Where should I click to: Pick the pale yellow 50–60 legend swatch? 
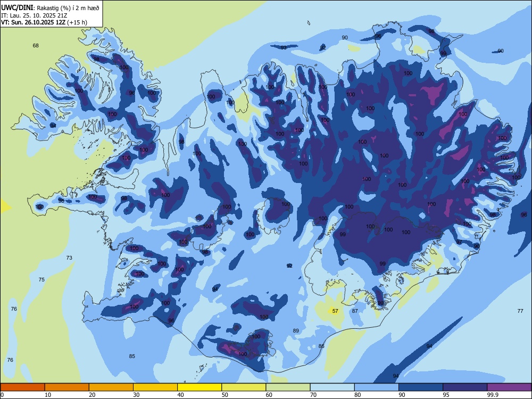(244, 387)
